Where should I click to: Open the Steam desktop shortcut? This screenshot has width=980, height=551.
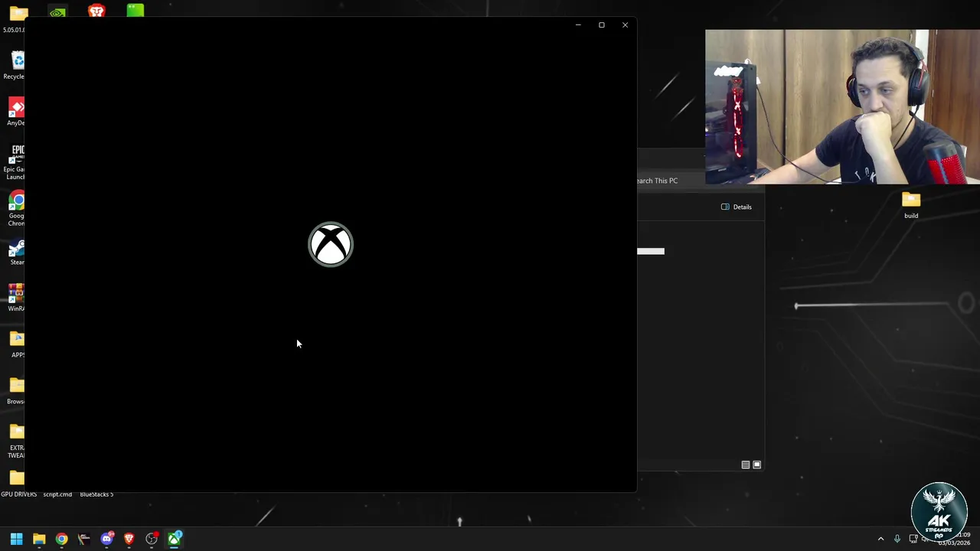pos(16,253)
